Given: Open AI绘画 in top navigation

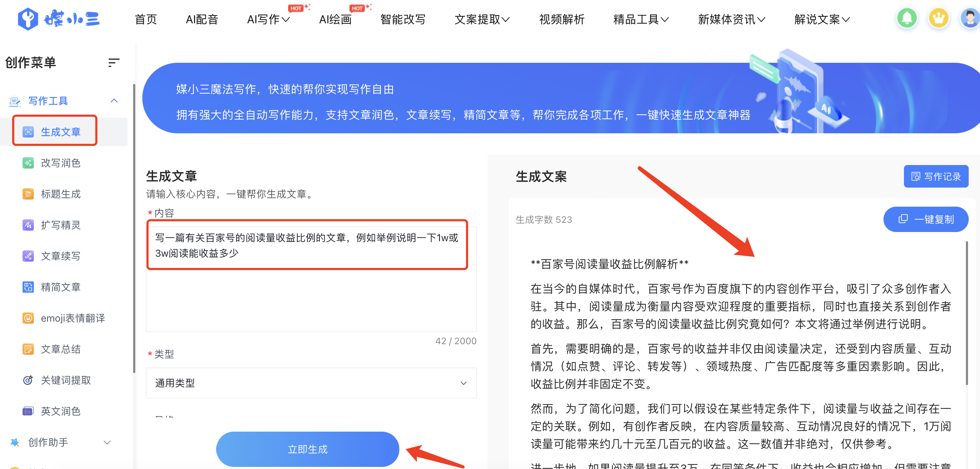Looking at the screenshot, I should tap(336, 19).
